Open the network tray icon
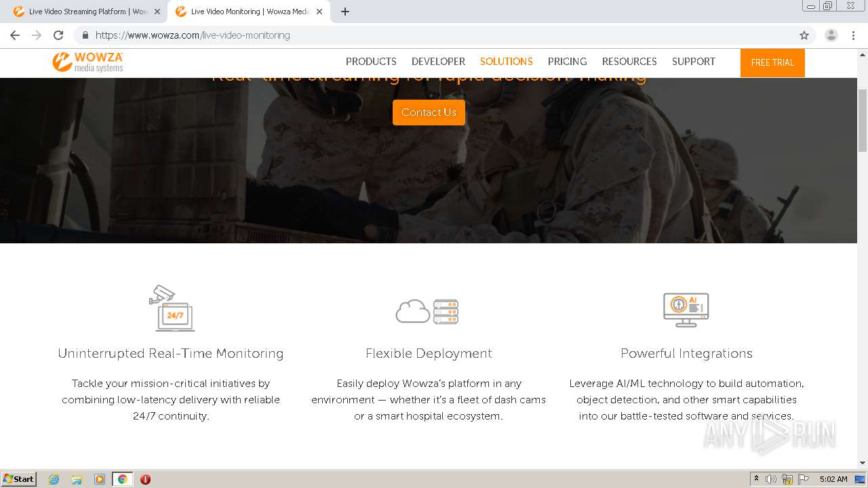 click(787, 479)
